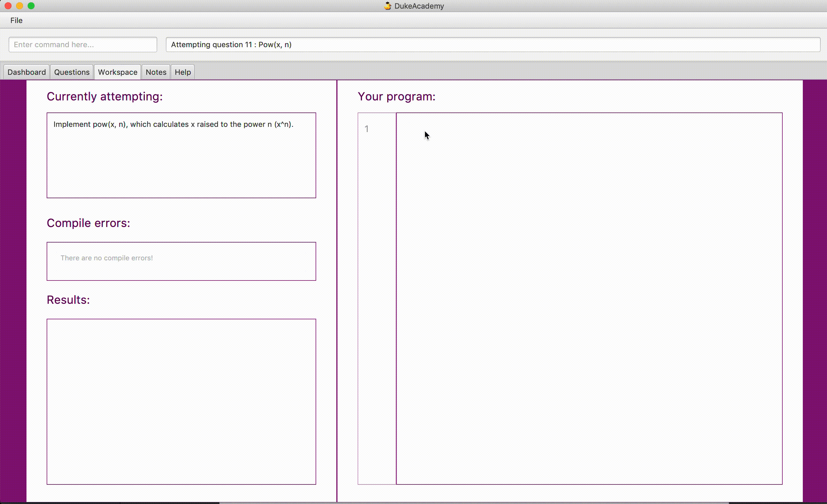Click the 'no compile errors' message box
This screenshot has height=504, width=827.
181,261
